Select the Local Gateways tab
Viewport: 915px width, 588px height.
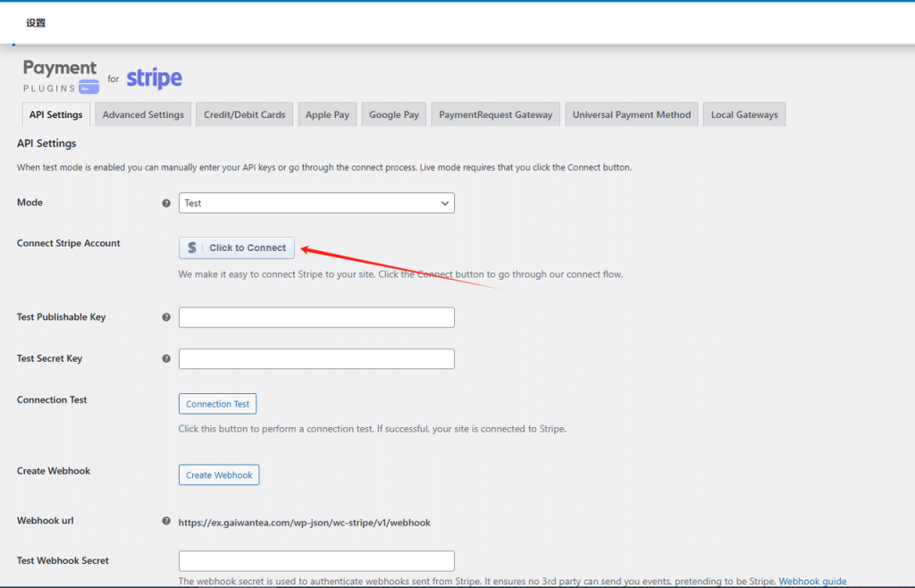click(x=743, y=114)
